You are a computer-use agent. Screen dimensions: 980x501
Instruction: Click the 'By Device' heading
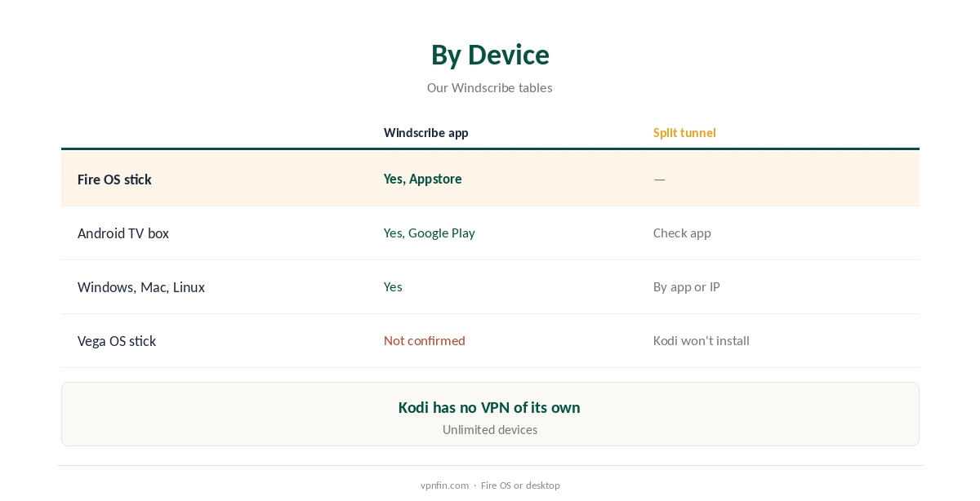(x=490, y=55)
